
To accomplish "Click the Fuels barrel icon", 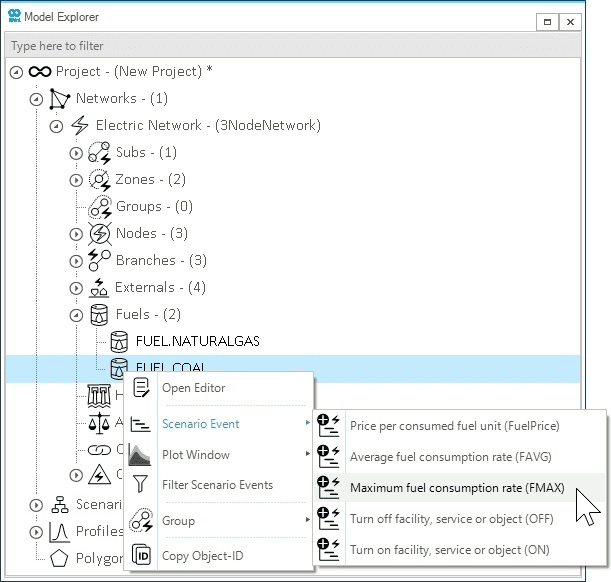I will [100, 315].
